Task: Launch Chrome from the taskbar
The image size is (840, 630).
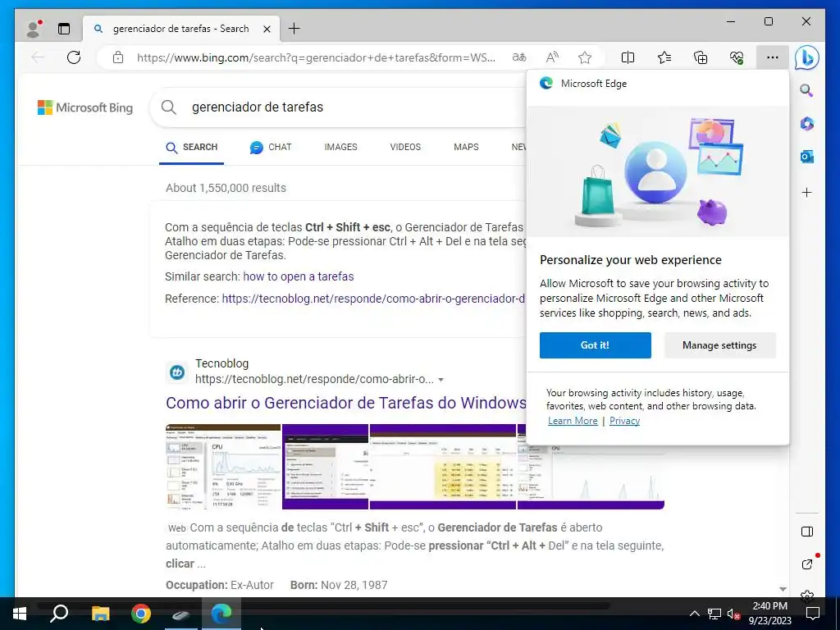Action: (141, 614)
